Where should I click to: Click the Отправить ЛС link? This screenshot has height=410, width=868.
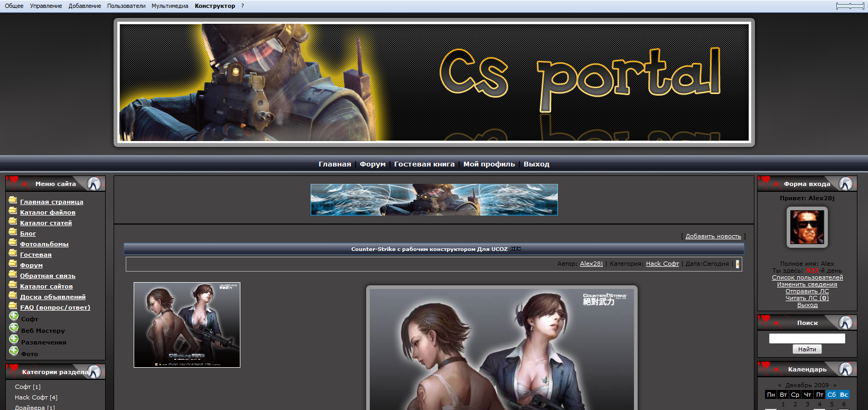pos(807,291)
